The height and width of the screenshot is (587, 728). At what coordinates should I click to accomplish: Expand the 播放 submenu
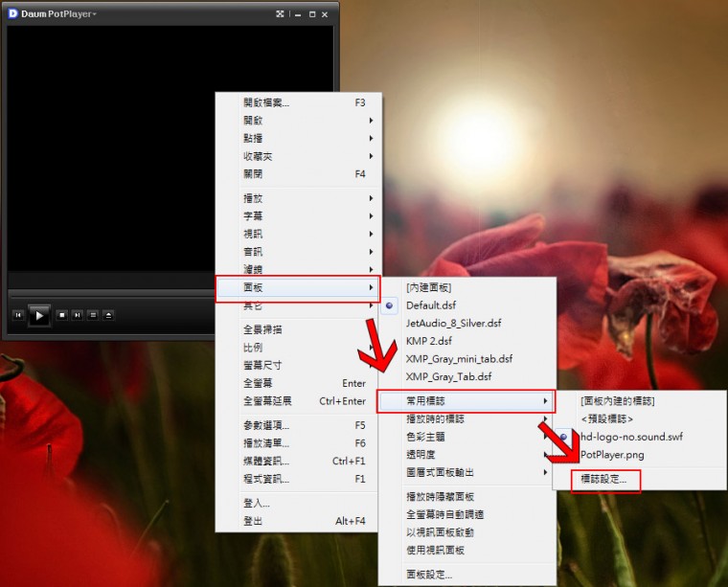[x=299, y=198]
